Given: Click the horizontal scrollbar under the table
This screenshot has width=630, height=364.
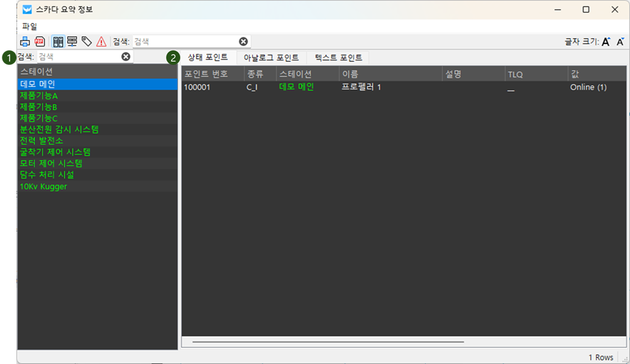Looking at the screenshot, I should (328, 342).
